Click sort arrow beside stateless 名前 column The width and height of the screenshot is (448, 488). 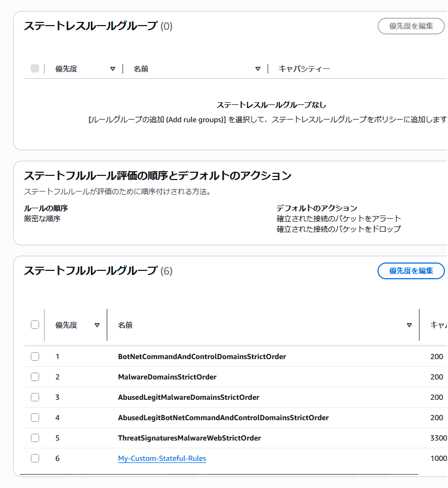coord(257,69)
